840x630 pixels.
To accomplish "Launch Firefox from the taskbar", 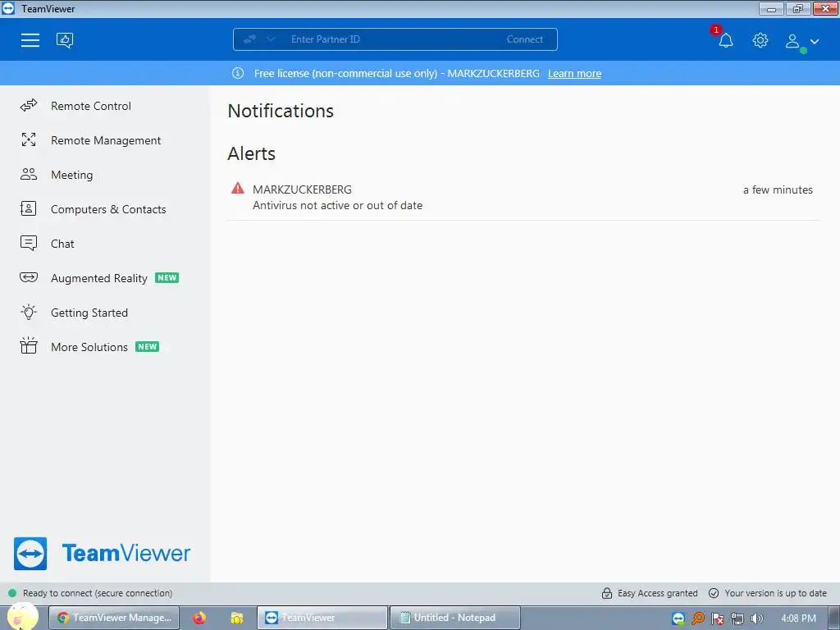I will coord(199,618).
